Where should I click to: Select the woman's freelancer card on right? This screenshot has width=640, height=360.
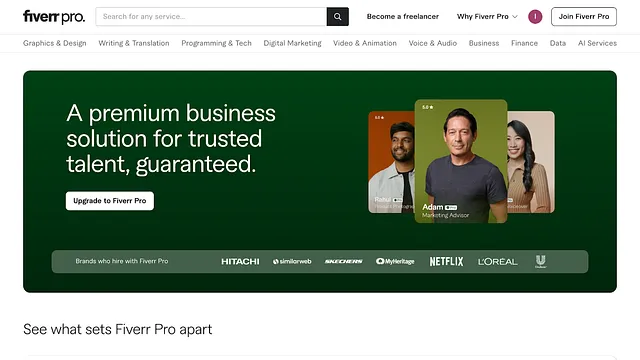pos(531,162)
